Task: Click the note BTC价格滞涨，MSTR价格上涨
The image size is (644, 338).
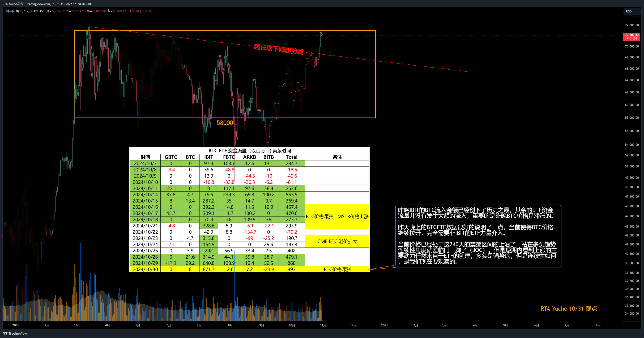Action: coord(337,216)
